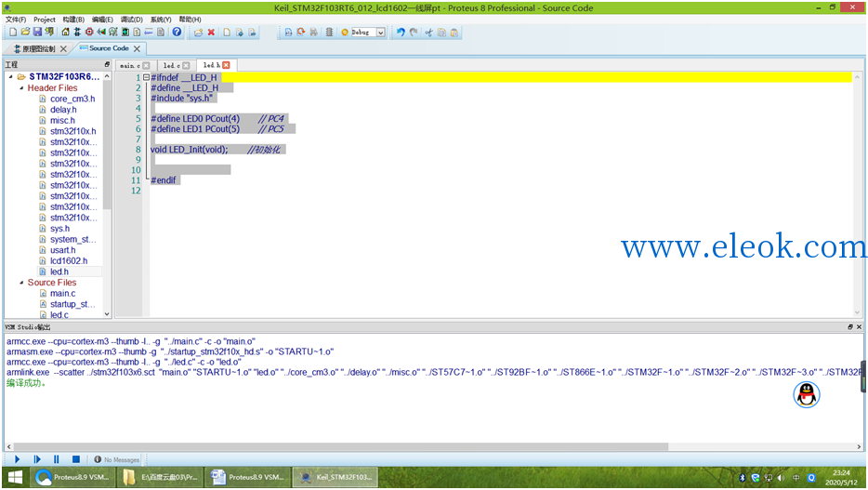Viewport: 868px width, 490px height.
Task: Fold the #ifndef block at line 1
Action: point(146,77)
